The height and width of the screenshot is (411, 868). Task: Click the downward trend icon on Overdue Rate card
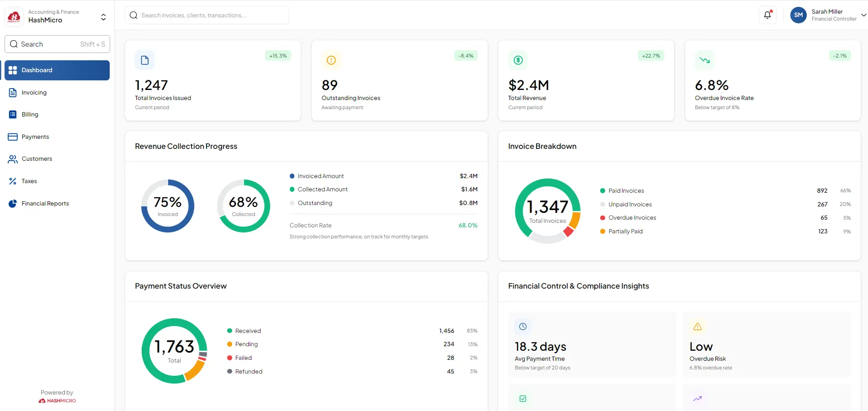[704, 60]
